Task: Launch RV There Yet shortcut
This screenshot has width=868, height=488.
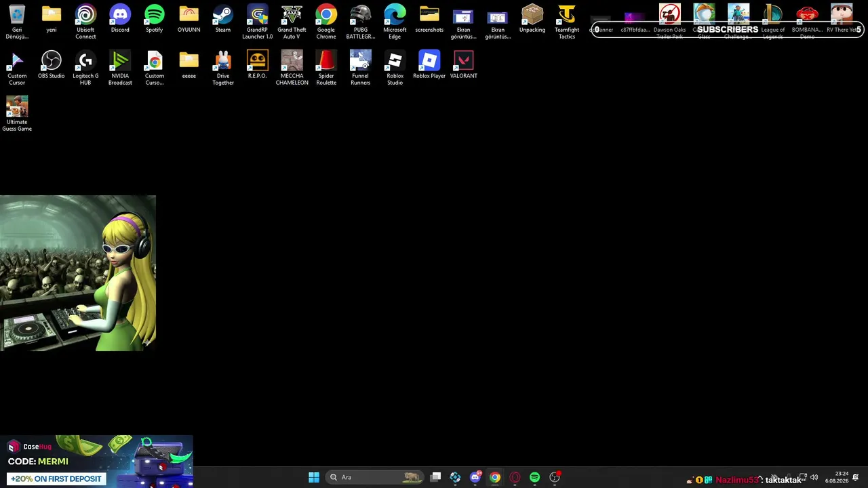Action: [842, 19]
